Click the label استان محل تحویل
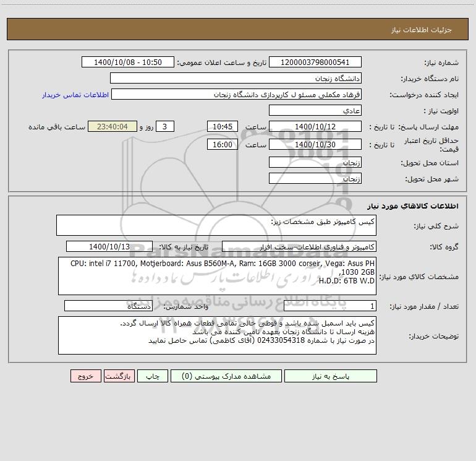The width and height of the screenshot is (476, 461). click(x=430, y=163)
